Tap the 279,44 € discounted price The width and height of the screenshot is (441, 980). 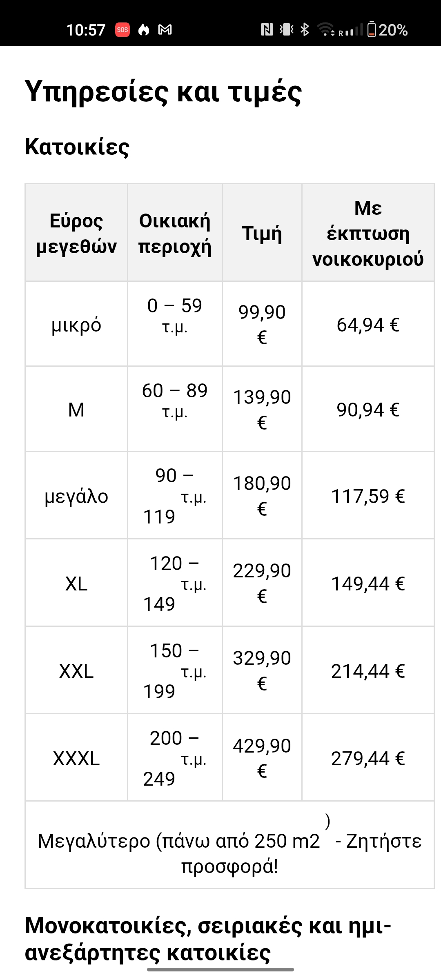[x=368, y=759]
